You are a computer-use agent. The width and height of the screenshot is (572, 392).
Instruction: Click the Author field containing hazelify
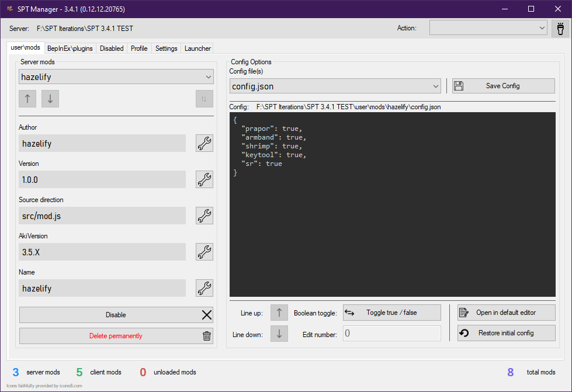point(102,143)
